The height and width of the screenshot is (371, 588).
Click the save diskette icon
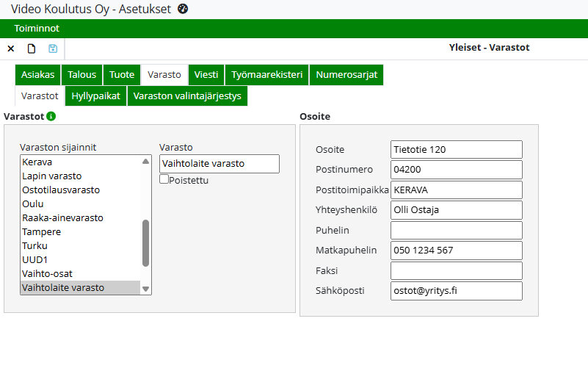pyautogui.click(x=53, y=49)
